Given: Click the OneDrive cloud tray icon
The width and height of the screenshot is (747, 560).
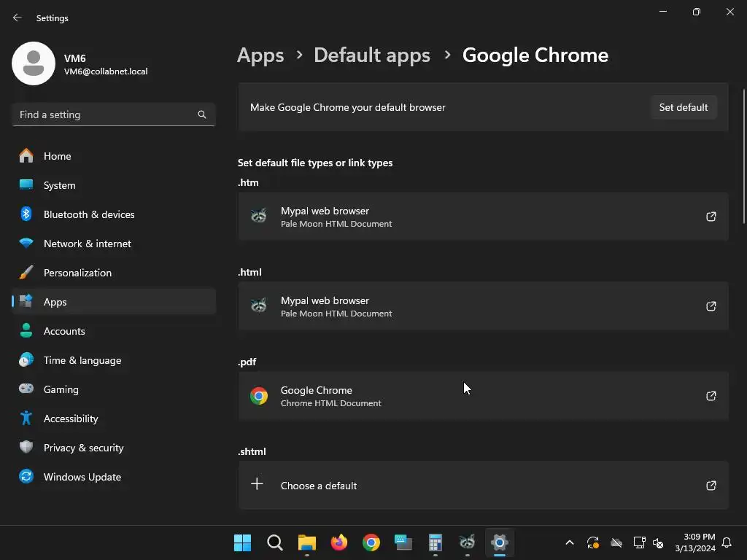Looking at the screenshot, I should point(616,542).
